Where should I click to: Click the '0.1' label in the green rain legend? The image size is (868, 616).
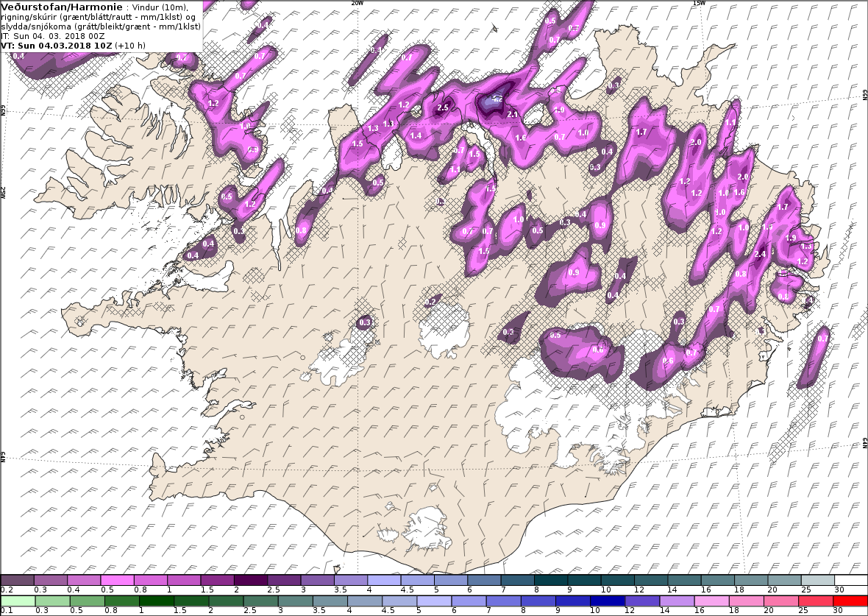(x=7, y=610)
